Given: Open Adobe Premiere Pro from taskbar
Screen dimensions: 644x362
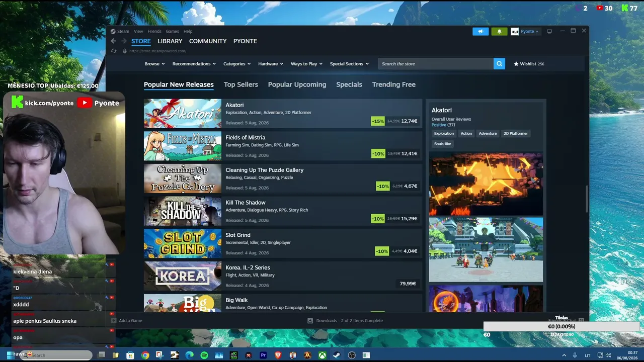Looking at the screenshot, I should pos(263,355).
